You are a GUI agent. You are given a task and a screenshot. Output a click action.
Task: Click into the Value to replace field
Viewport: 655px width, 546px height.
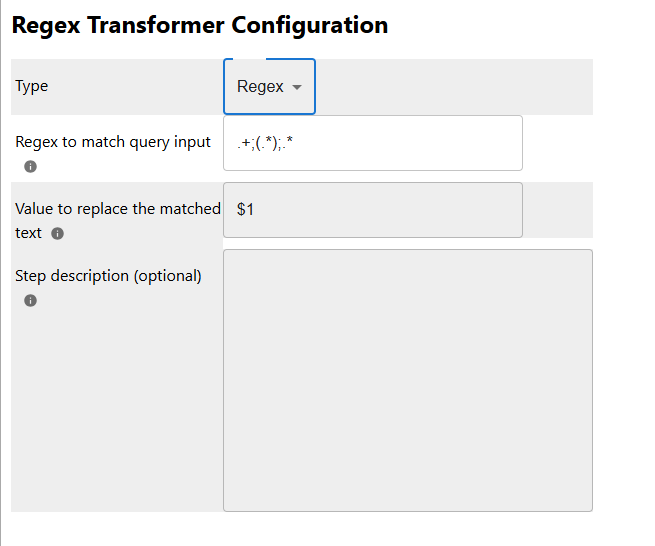[x=372, y=210]
